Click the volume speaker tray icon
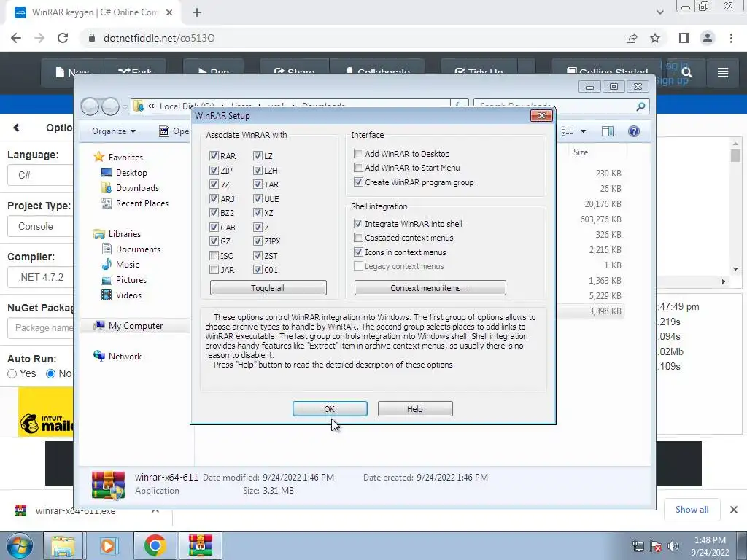This screenshot has height=560, width=747. (673, 546)
